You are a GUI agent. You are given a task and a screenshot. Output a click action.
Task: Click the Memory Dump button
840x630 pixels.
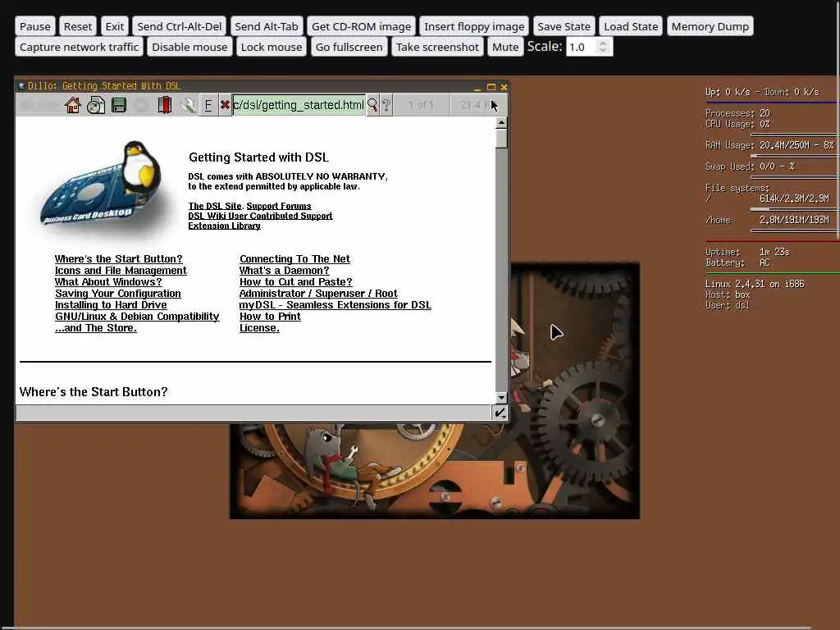pyautogui.click(x=710, y=26)
